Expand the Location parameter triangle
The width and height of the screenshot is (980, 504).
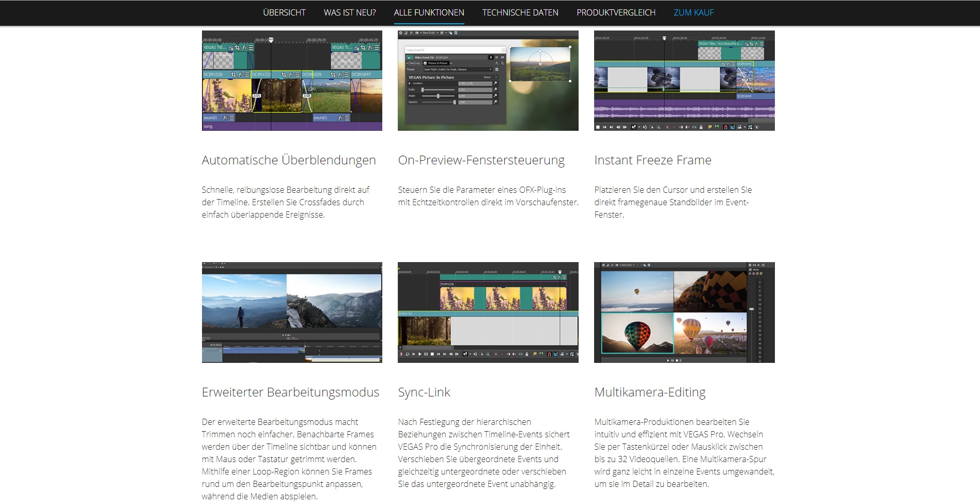pyautogui.click(x=410, y=83)
